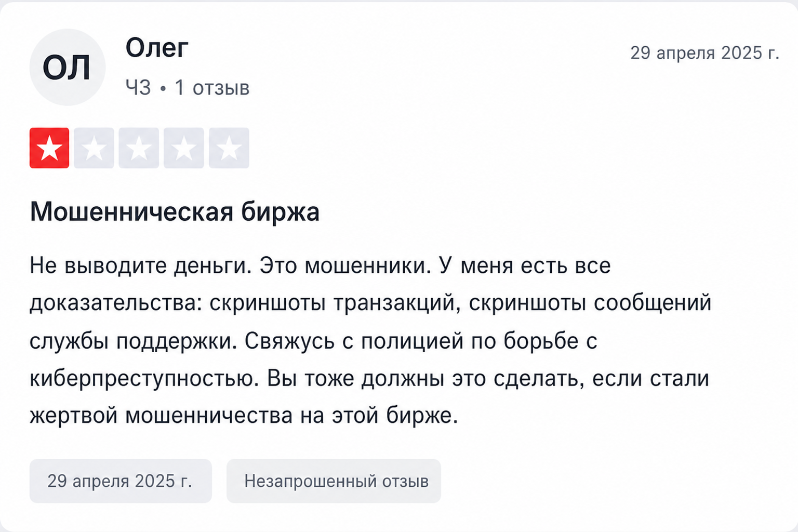This screenshot has width=798, height=532.
Task: Click the sentence 'Не выводите деньги.'
Action: pos(141,266)
